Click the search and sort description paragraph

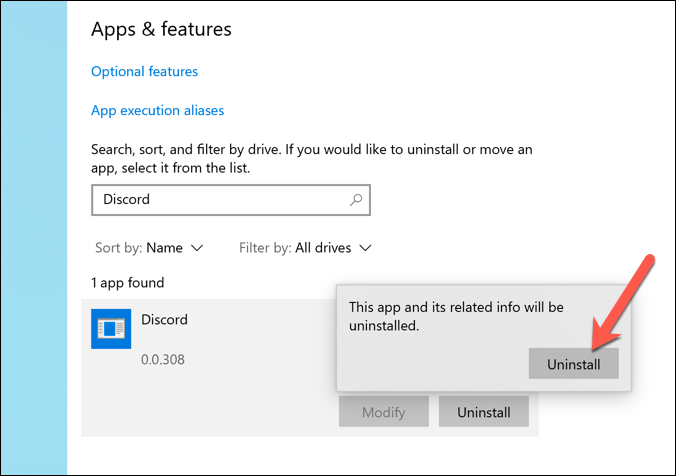point(311,158)
